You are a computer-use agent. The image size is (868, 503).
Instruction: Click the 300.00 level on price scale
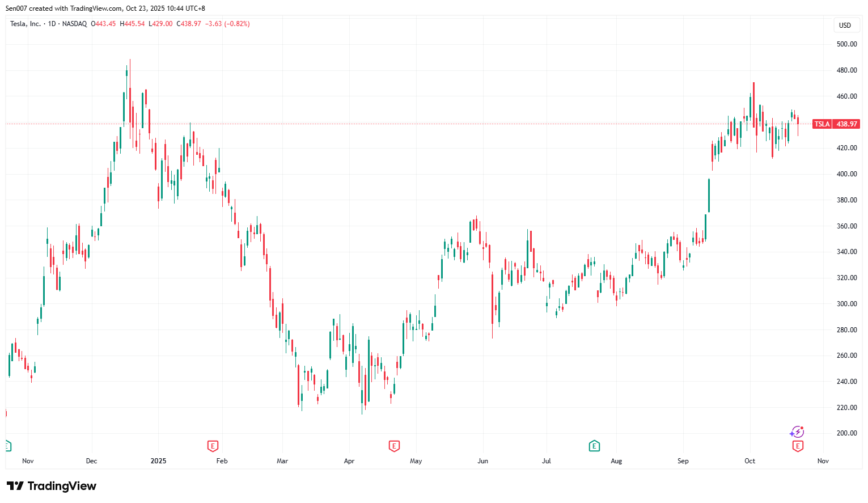coord(846,304)
